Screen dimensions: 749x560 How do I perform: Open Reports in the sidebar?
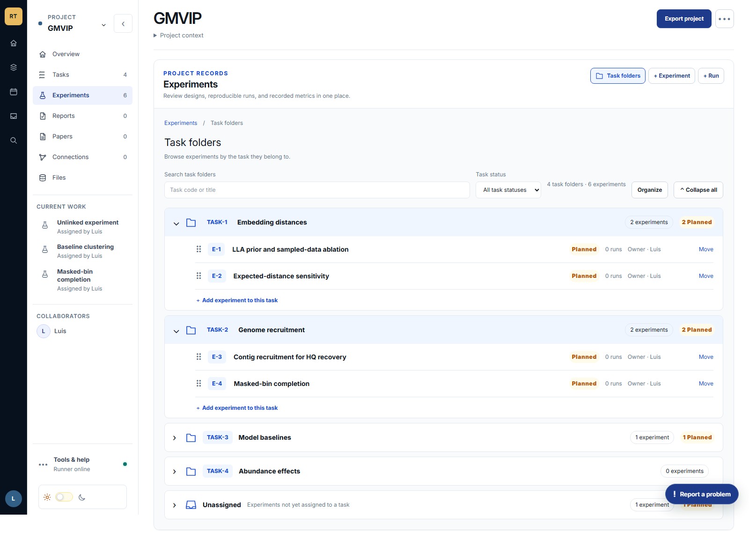pyautogui.click(x=82, y=116)
